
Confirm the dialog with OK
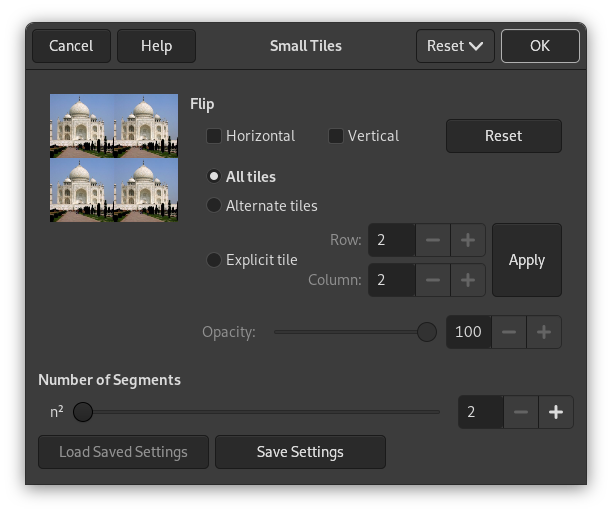tap(540, 46)
